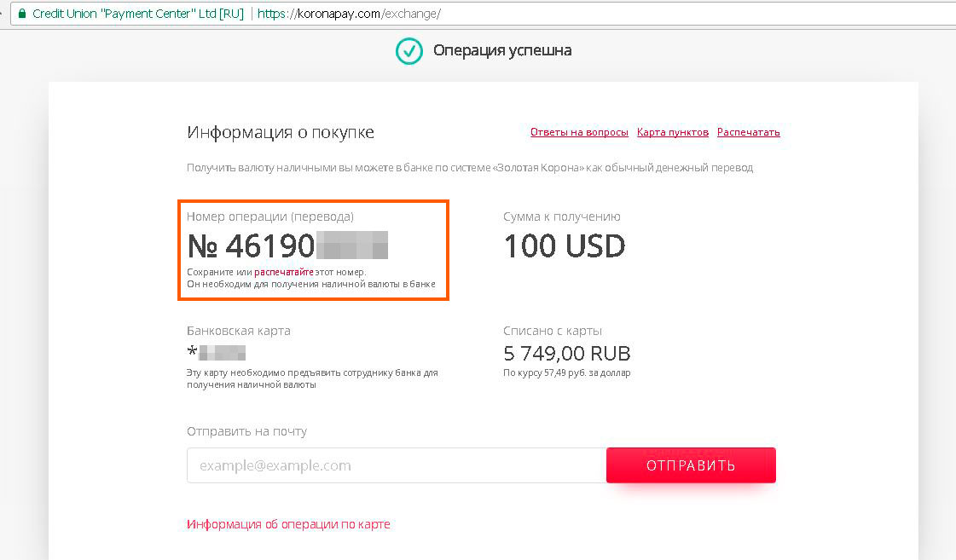Click the red ОТПРАВИТЬ button
This screenshot has width=956, height=560.
point(691,465)
